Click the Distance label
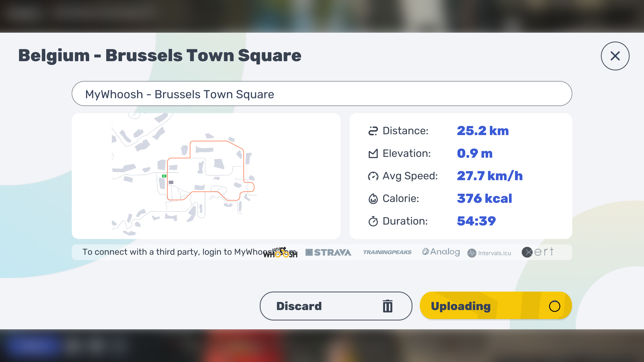644x362 pixels. point(405,131)
